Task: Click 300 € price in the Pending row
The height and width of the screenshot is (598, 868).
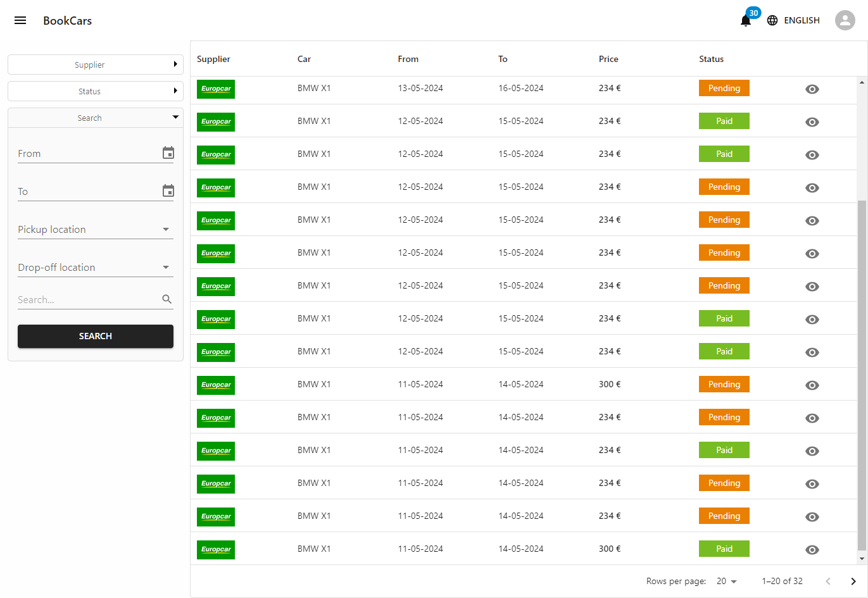Action: [610, 384]
